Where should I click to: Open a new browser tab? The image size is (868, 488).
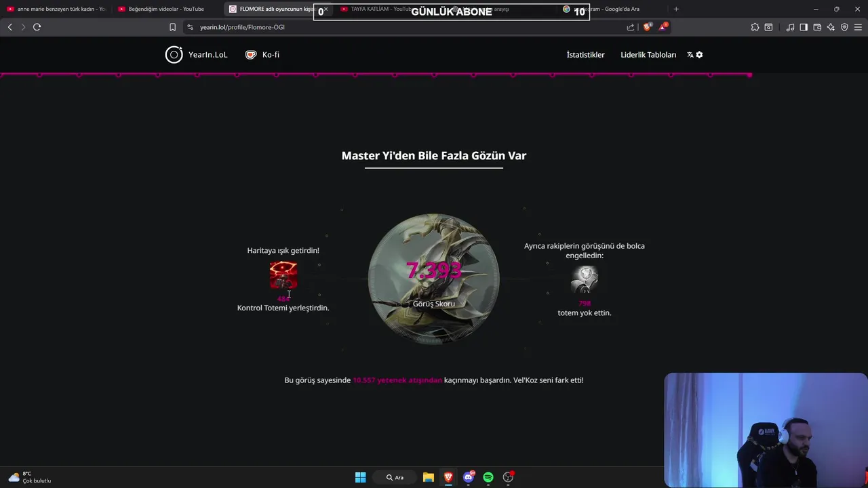pyautogui.click(x=676, y=9)
